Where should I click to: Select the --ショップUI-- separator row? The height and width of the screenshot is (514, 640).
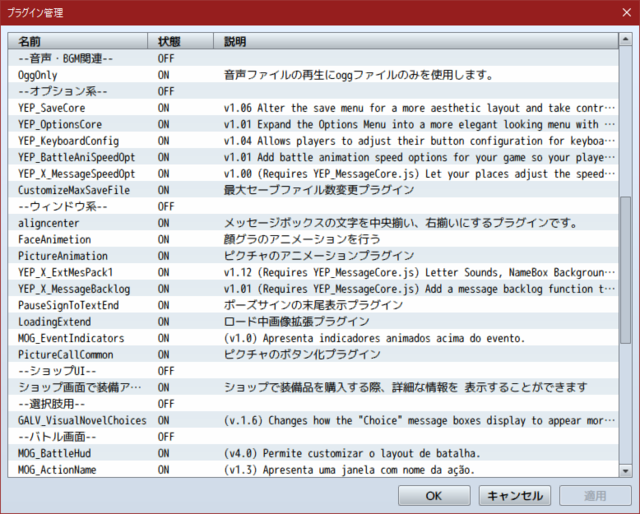[x=313, y=371]
